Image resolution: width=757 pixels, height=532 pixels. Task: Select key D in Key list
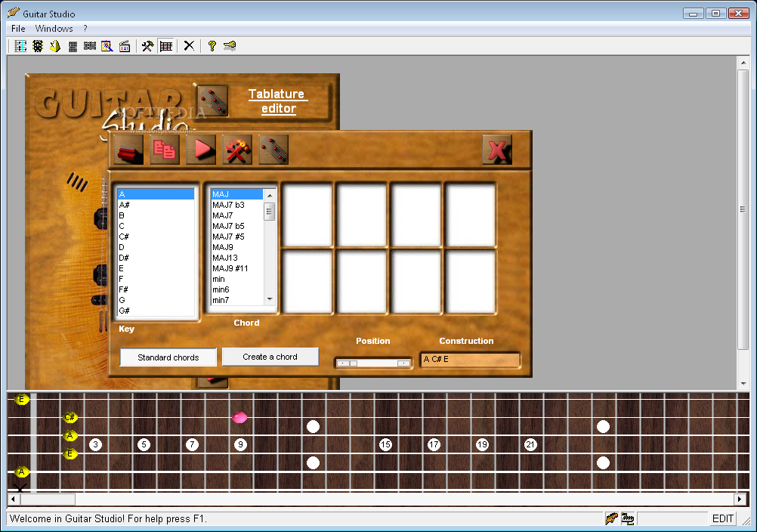point(156,247)
